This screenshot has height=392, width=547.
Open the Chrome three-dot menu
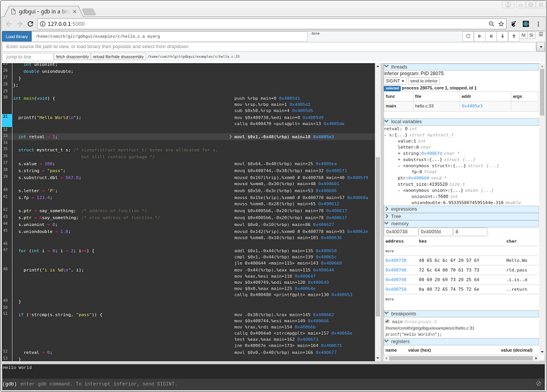pos(538,23)
